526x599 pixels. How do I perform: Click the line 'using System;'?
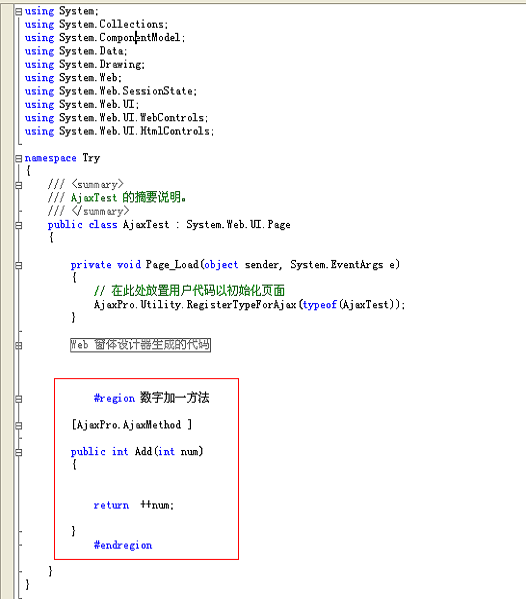click(x=62, y=11)
